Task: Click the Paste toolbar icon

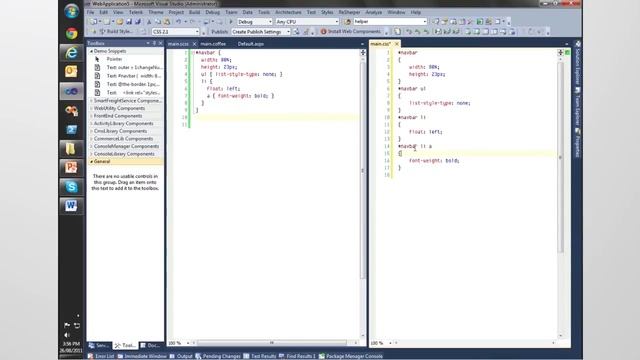Action: click(x=167, y=22)
